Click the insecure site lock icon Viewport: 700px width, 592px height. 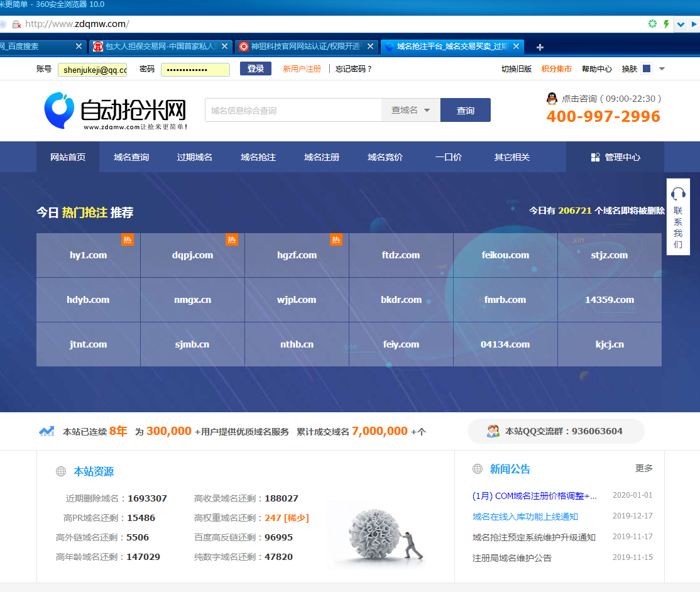tap(16, 24)
